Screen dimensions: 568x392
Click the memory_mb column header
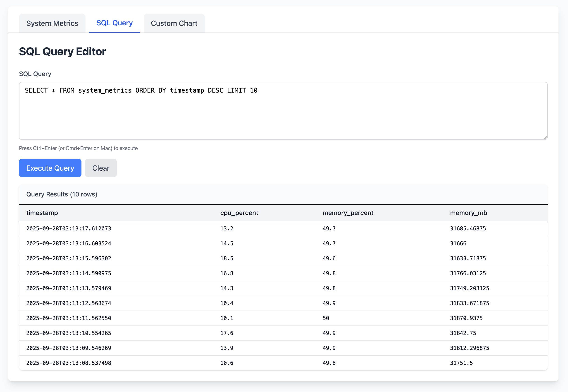click(x=468, y=213)
